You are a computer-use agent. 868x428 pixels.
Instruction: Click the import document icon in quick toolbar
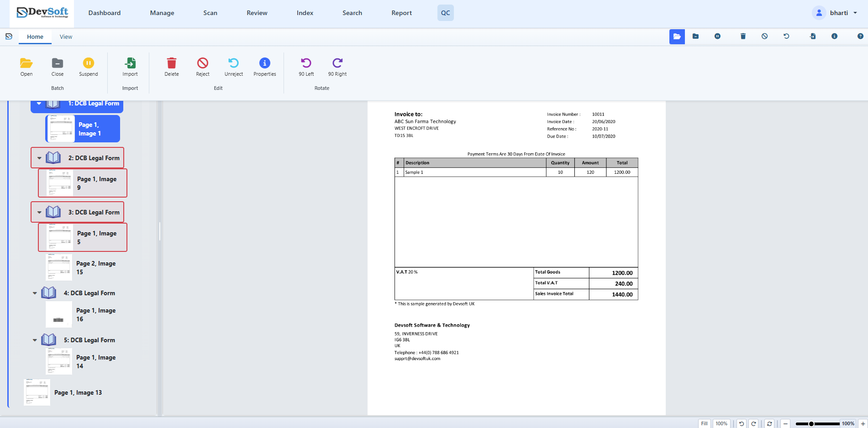[x=813, y=37]
